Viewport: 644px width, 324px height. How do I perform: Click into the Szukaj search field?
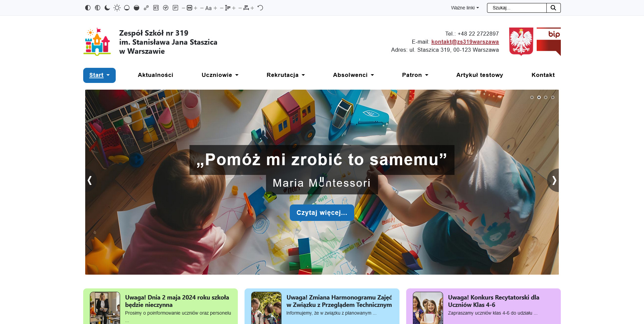point(517,8)
